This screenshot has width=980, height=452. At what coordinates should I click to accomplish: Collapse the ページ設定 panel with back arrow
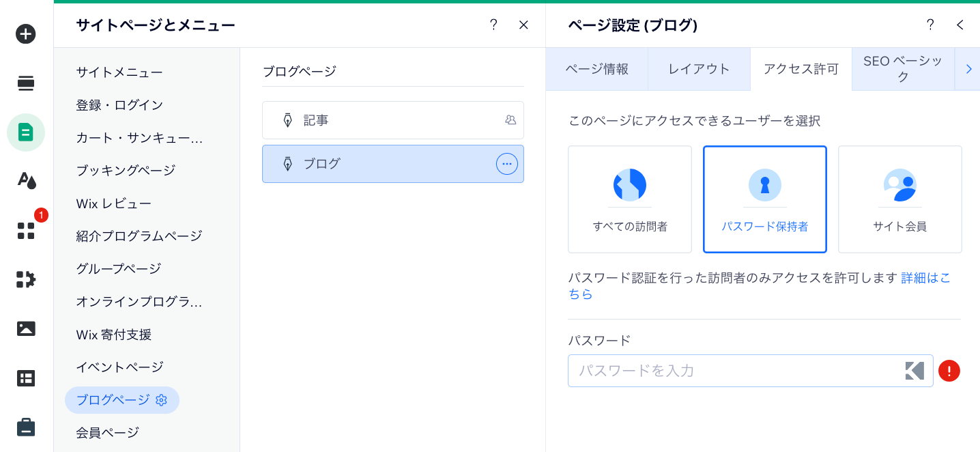click(x=960, y=25)
